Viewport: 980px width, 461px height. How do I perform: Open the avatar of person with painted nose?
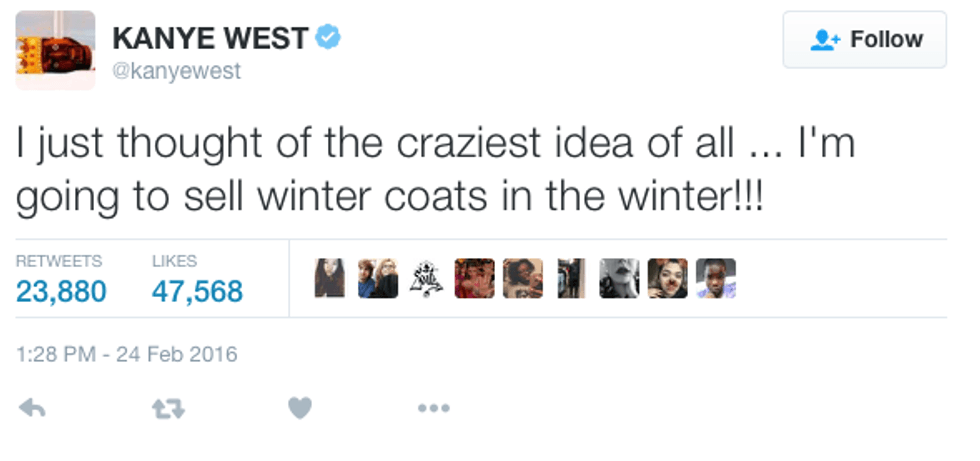[x=667, y=278]
